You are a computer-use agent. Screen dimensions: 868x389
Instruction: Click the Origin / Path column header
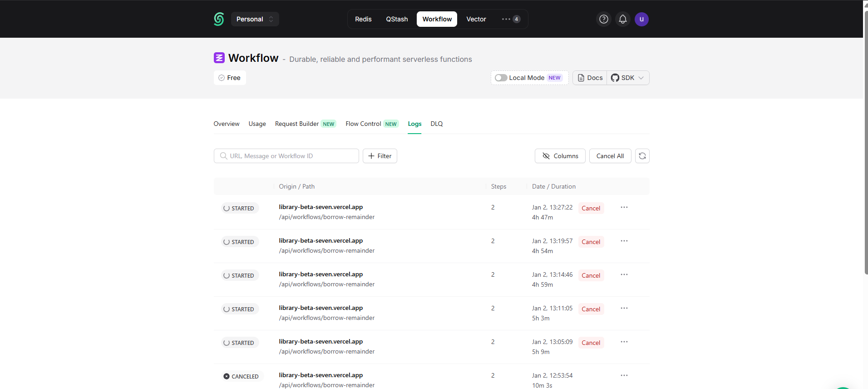[x=296, y=186]
